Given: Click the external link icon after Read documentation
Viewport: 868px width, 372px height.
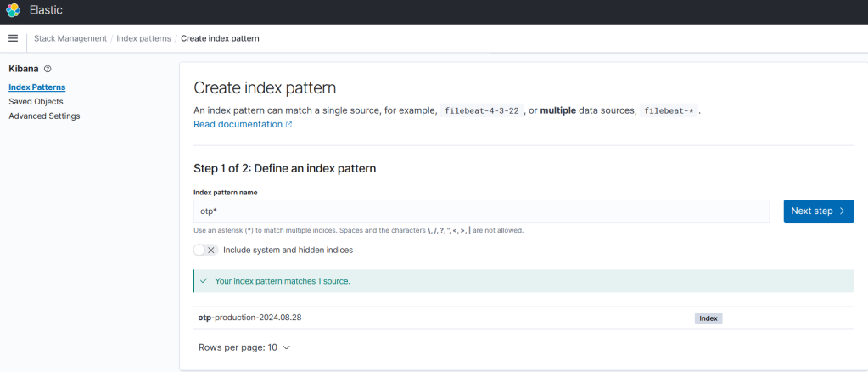Looking at the screenshot, I should click(288, 125).
